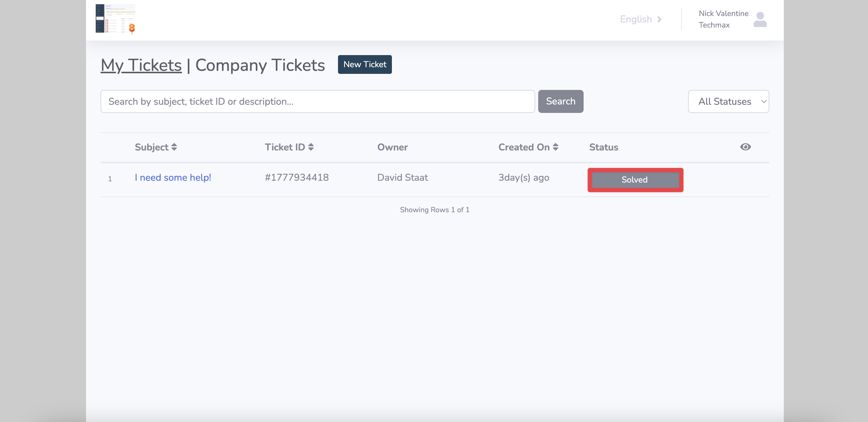Sort tickets by the Subject arrows
Viewport: 868px width, 422px height.
pyautogui.click(x=174, y=147)
